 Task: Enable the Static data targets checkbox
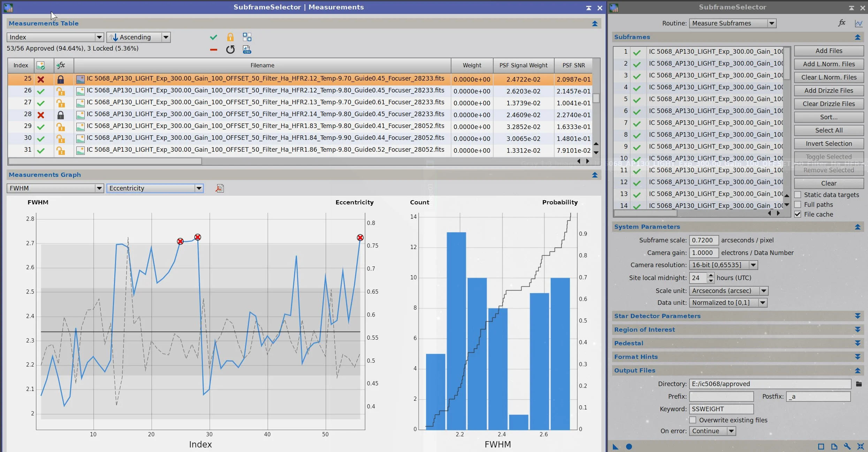click(x=798, y=195)
